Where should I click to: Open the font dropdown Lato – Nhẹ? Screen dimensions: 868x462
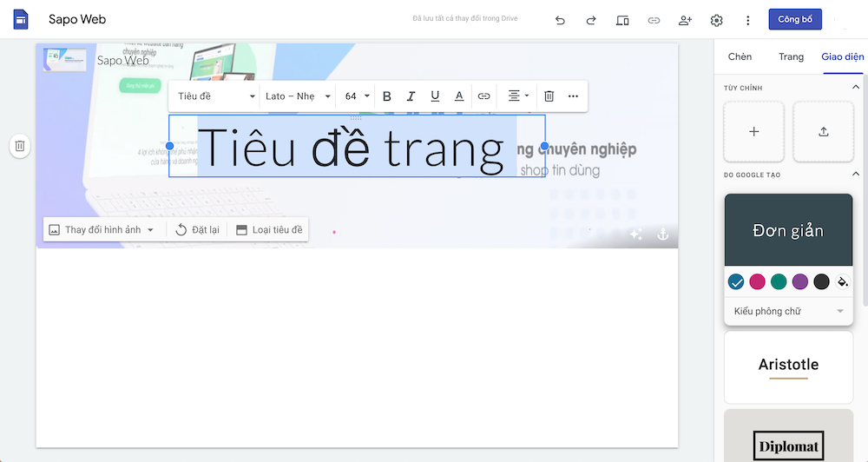coord(298,96)
